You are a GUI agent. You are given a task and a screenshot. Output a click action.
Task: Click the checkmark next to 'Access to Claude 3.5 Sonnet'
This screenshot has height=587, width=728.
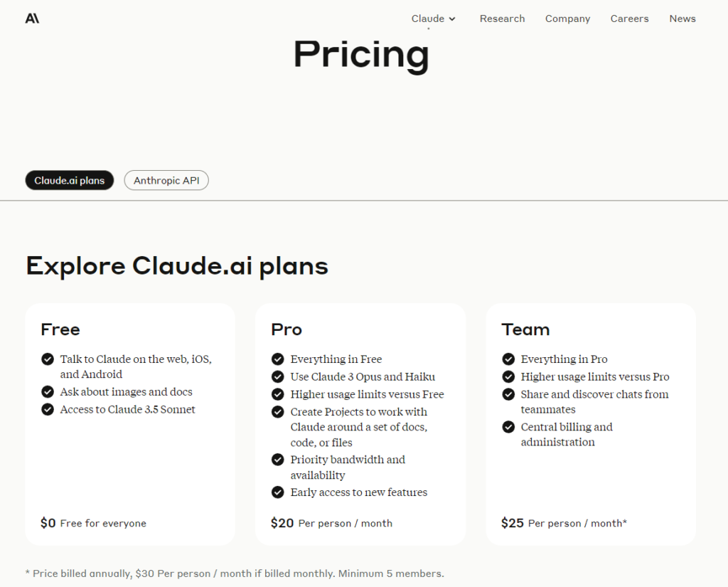pyautogui.click(x=48, y=409)
